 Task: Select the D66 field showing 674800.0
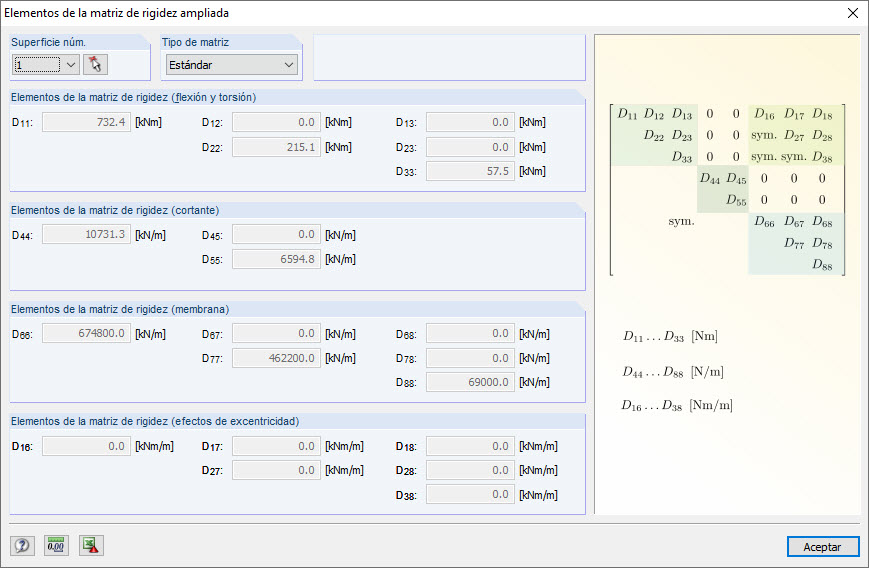86,333
